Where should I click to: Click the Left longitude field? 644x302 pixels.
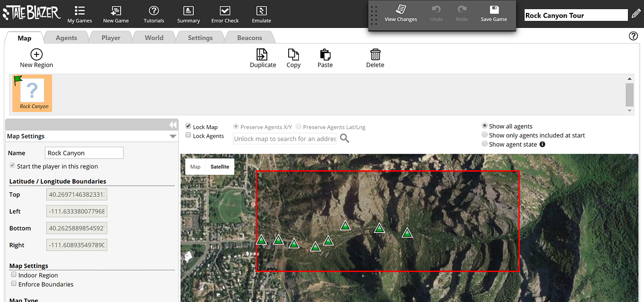77,211
